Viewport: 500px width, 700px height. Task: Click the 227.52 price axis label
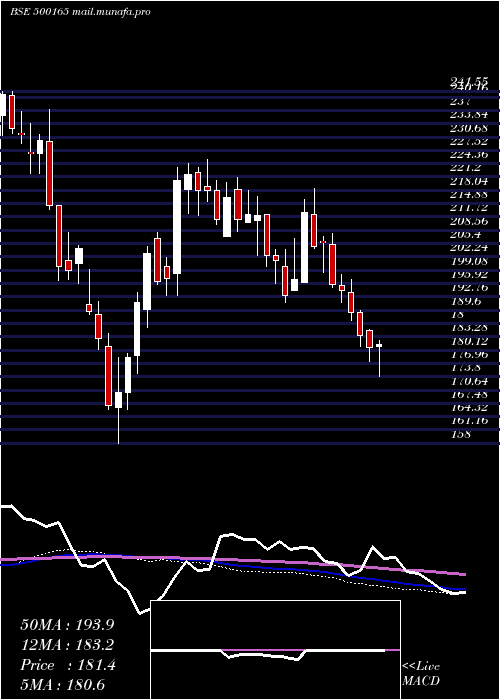click(x=468, y=142)
